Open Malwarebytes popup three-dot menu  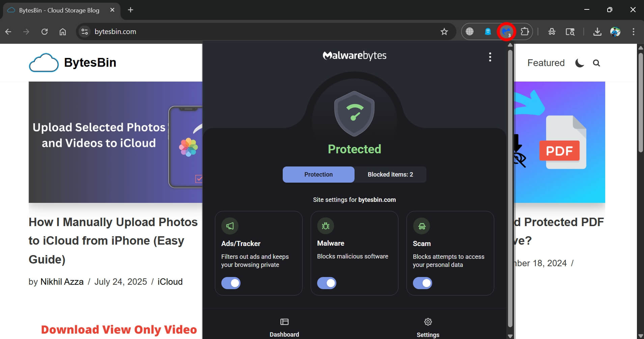click(x=490, y=57)
